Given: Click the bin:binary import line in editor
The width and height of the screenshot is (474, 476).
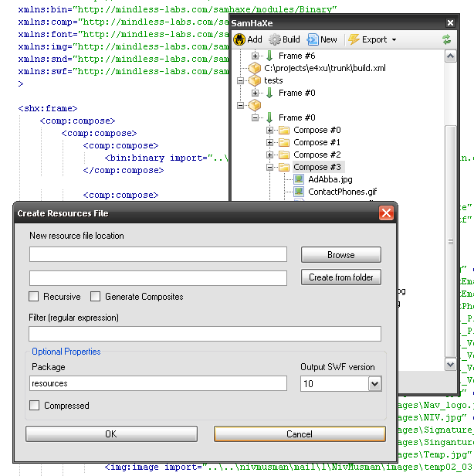Looking at the screenshot, I should pyautogui.click(x=166, y=158).
